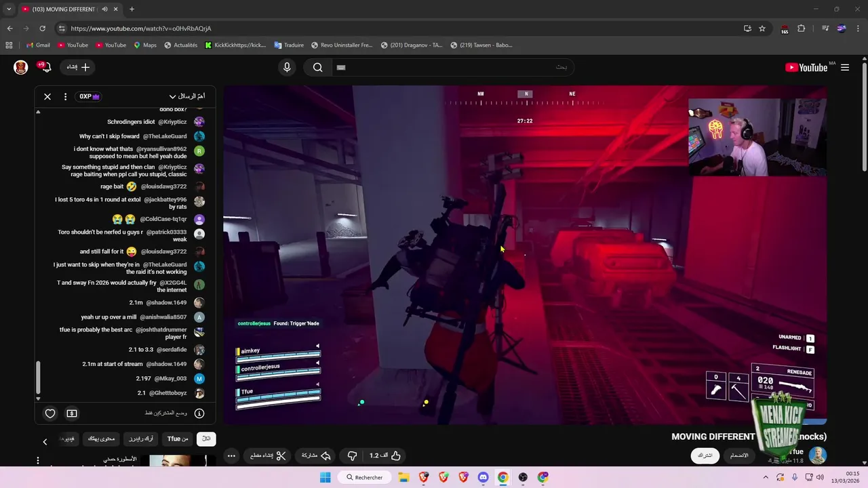Click @shadow.1649 '2.1m' chat message
This screenshot has height=488, width=868.
(167, 302)
